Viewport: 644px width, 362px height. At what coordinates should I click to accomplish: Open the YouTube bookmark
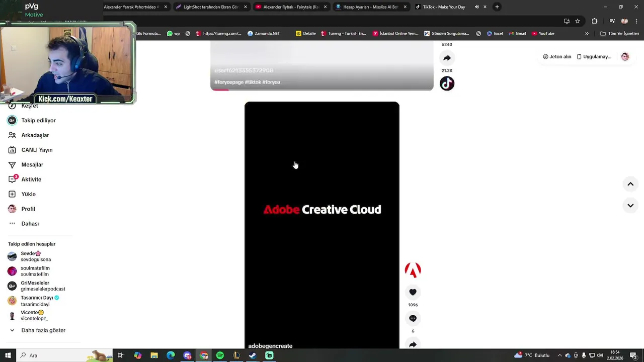(543, 34)
